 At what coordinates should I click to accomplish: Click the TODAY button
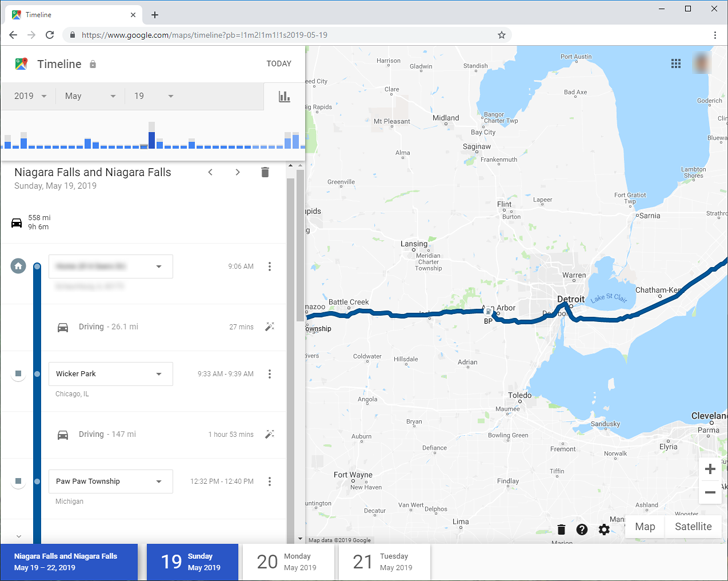coord(279,64)
